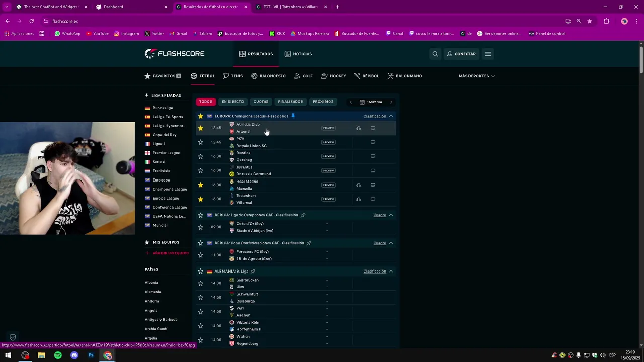The image size is (644, 362).
Task: Bookmark this page with the star icon
Action: 590,21
